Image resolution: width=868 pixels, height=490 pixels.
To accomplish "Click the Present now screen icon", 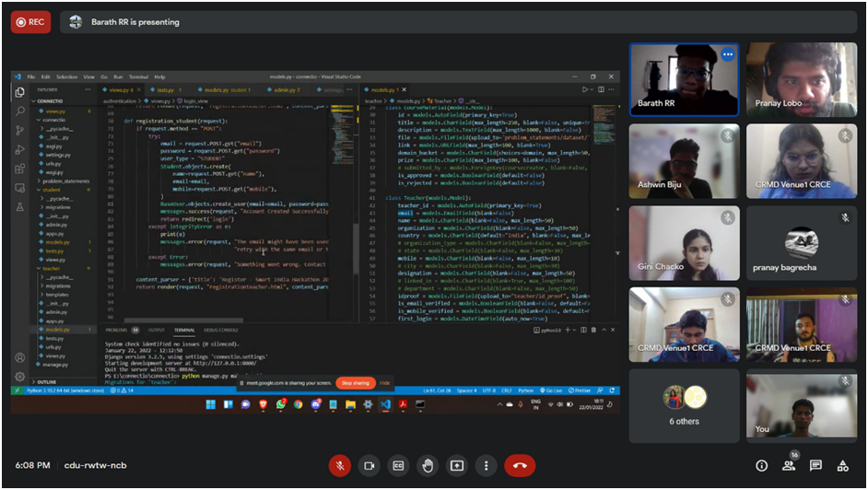I will coord(457,466).
